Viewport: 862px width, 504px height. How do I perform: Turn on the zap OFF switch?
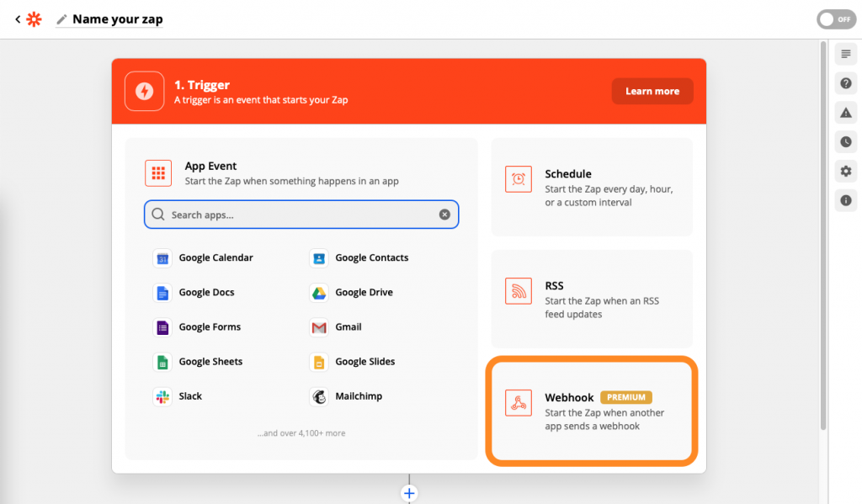click(x=836, y=19)
